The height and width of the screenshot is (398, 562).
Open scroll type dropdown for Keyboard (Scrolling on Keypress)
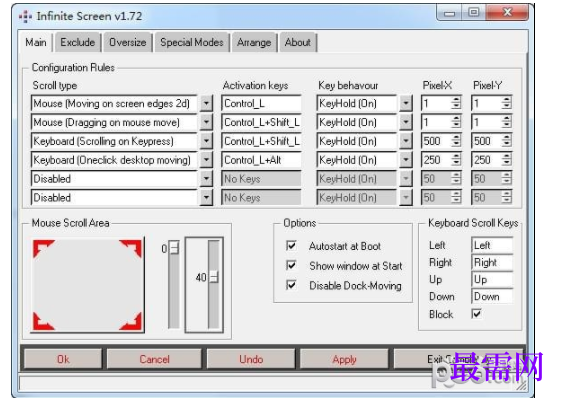[206, 141]
